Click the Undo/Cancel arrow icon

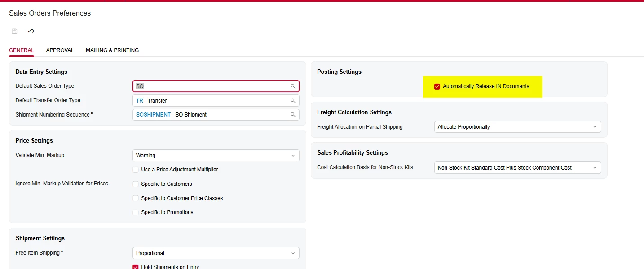click(31, 31)
